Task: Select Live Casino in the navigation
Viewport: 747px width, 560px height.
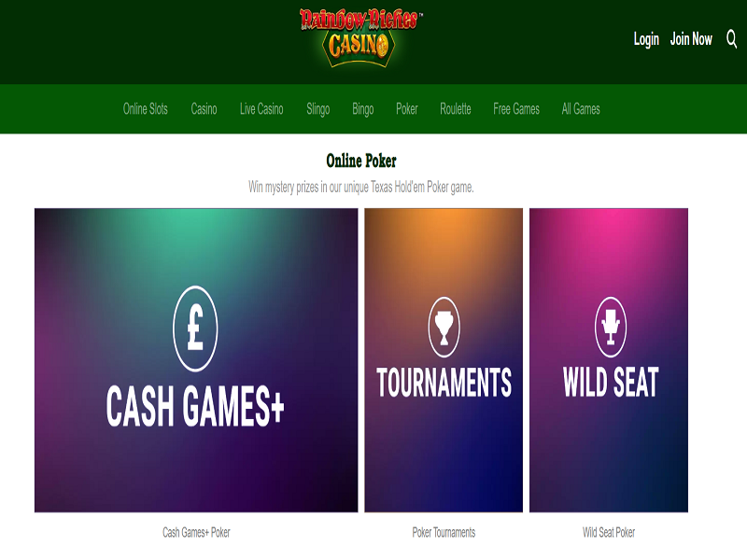Action: 261,109
